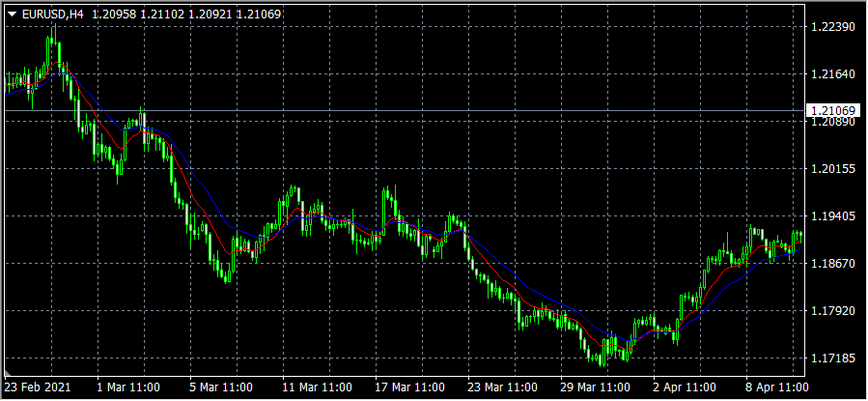The width and height of the screenshot is (868, 401).
Task: Click the chart shift marker at bottom-left corner
Action: coord(7,373)
